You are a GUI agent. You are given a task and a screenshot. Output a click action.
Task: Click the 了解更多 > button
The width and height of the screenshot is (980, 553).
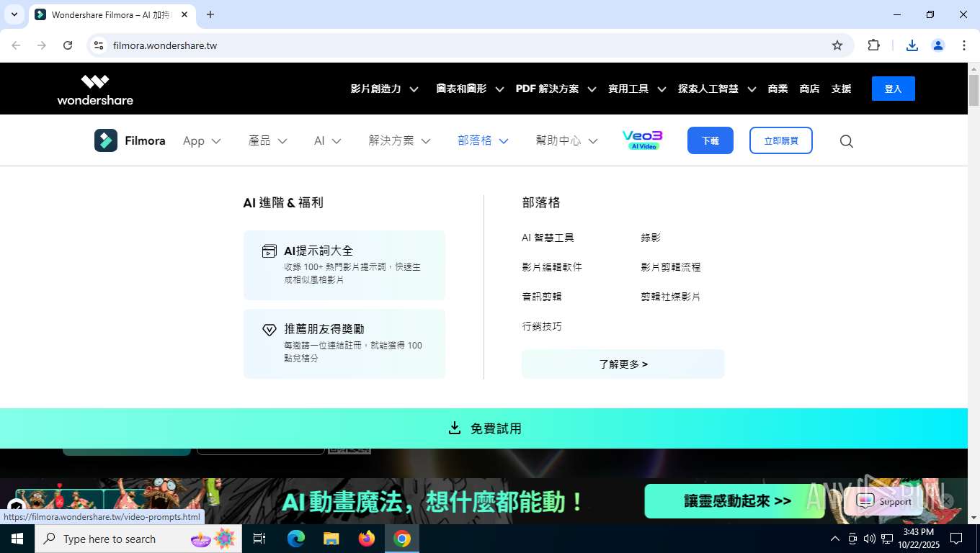click(623, 364)
